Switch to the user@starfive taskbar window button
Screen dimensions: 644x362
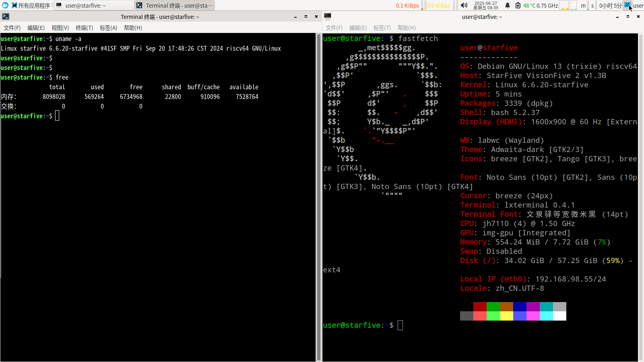tap(94, 6)
